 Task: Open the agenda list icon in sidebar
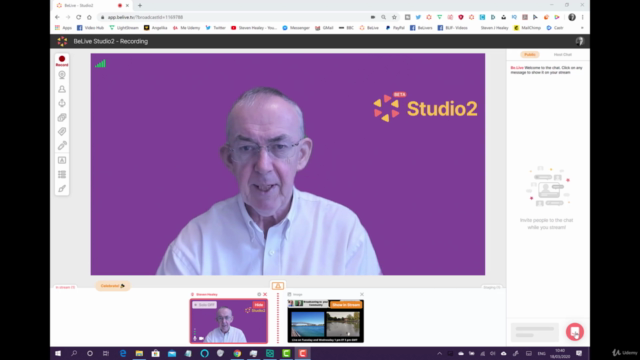click(x=62, y=174)
